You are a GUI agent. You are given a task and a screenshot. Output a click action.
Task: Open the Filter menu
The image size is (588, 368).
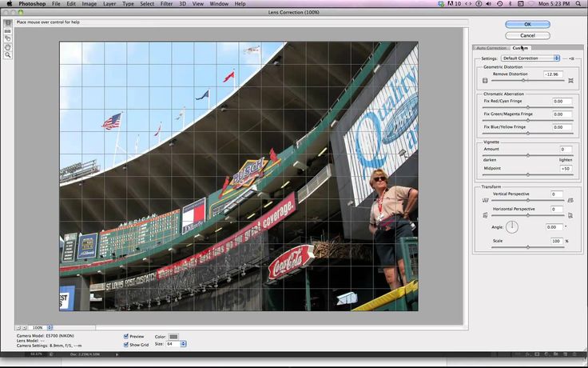[x=166, y=4]
